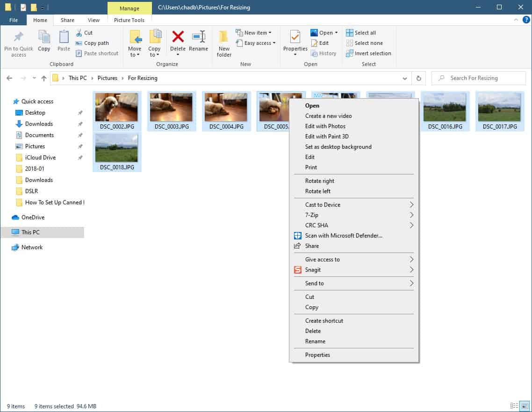Viewport: 532px width, 412px height.
Task: Choose Rotate right in context menu
Action: click(354, 181)
